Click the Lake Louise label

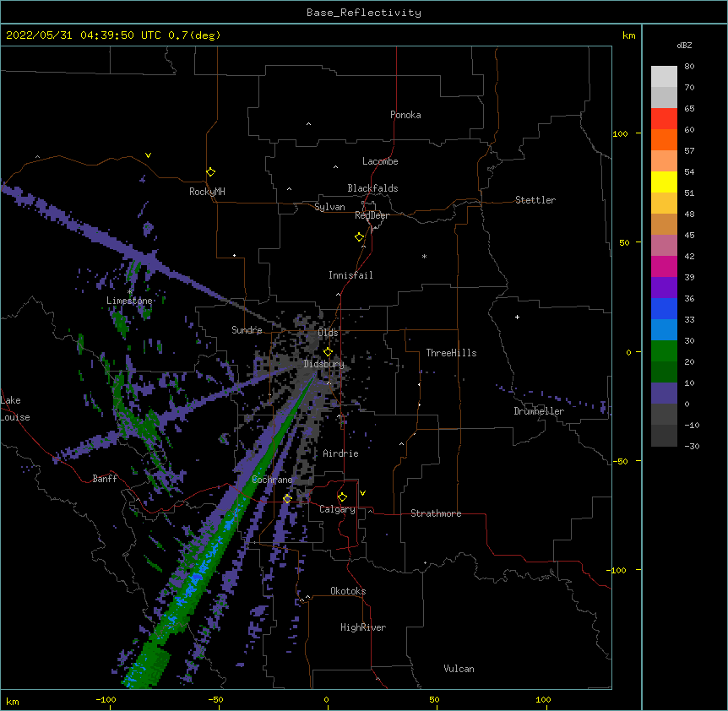15,409
